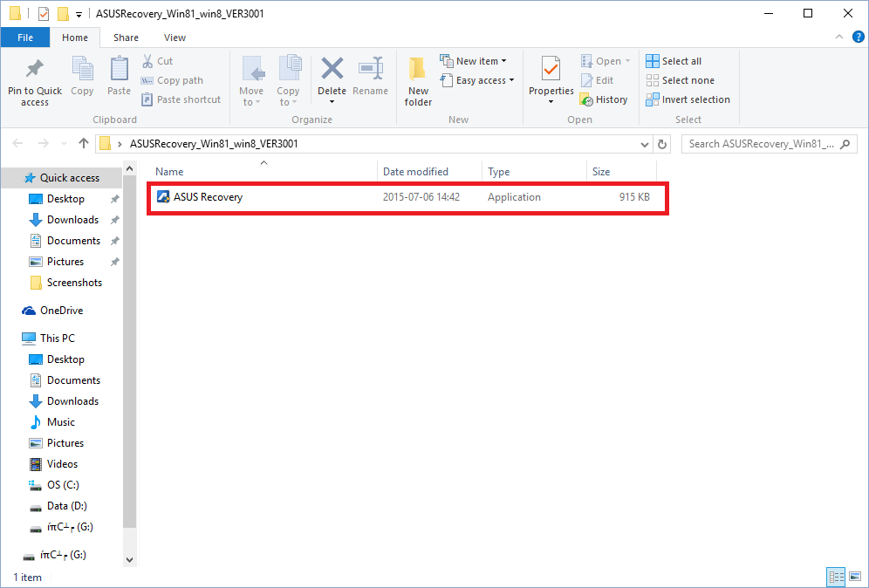
Task: Switch to the Share ribbon tab
Action: [126, 38]
